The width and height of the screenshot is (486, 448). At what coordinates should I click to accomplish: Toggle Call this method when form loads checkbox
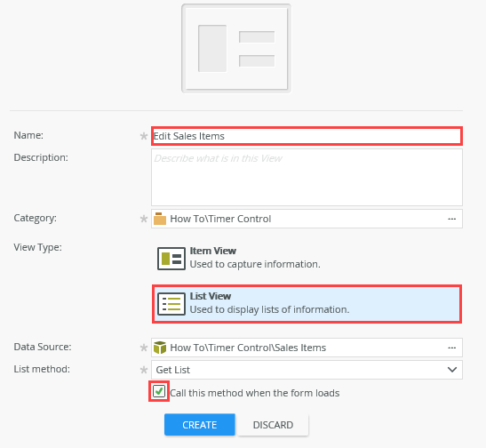(159, 391)
